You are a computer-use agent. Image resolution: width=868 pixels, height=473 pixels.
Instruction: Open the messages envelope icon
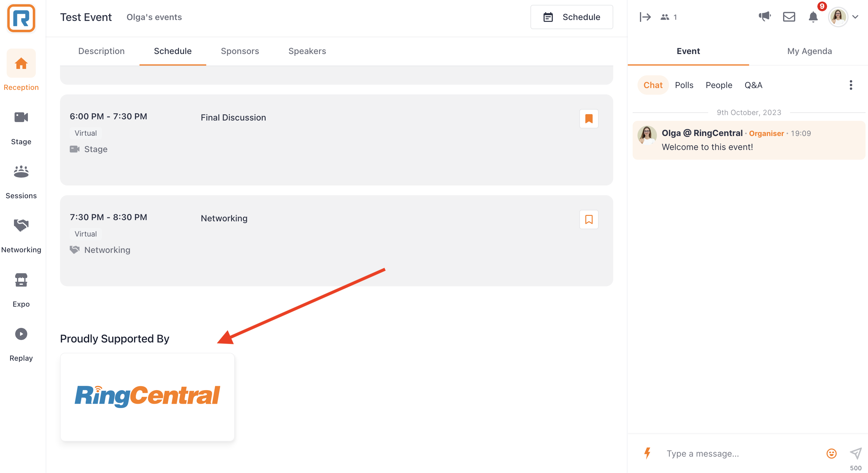(789, 16)
